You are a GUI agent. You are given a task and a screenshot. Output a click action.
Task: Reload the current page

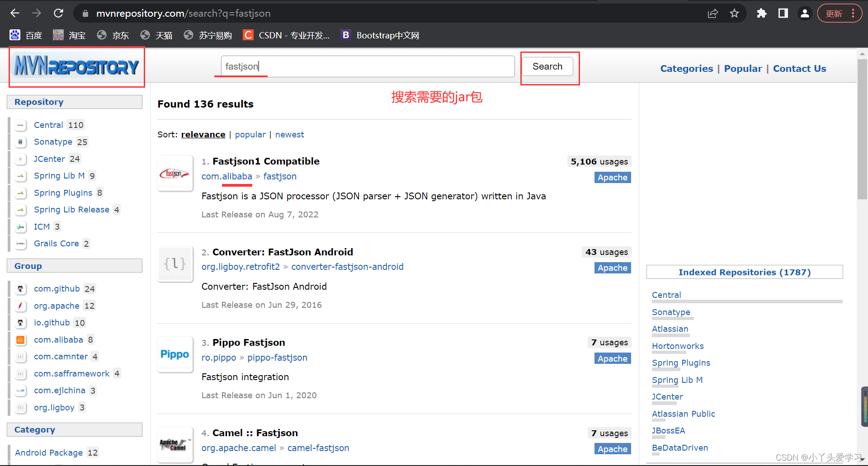[58, 13]
